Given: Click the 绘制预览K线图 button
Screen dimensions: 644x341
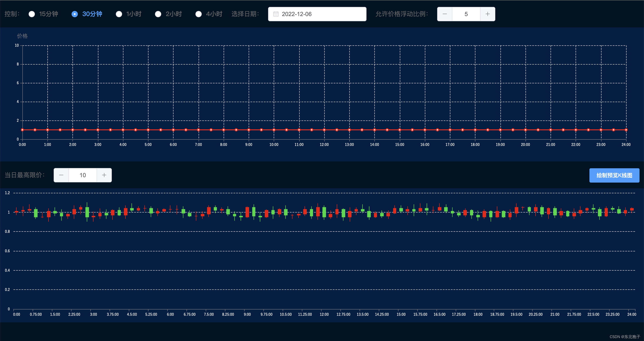Looking at the screenshot, I should coord(614,175).
